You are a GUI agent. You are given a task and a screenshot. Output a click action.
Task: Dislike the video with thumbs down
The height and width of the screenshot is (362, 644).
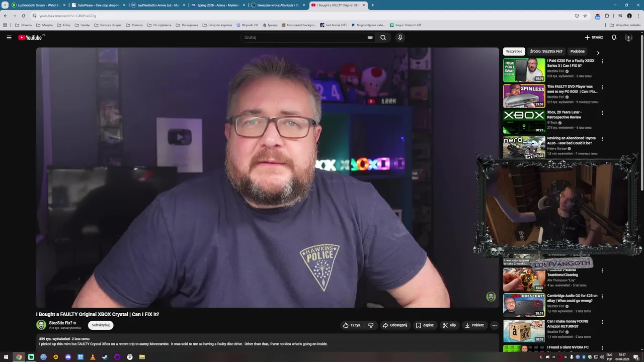tap(371, 325)
